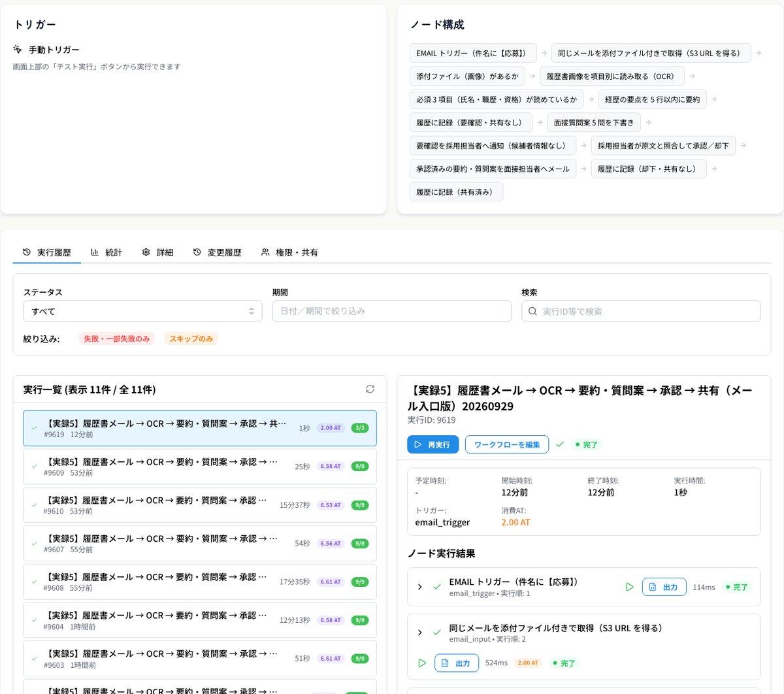Click the 要確認を採用担当者へ通知 node chip
The image size is (784, 694).
click(x=493, y=146)
